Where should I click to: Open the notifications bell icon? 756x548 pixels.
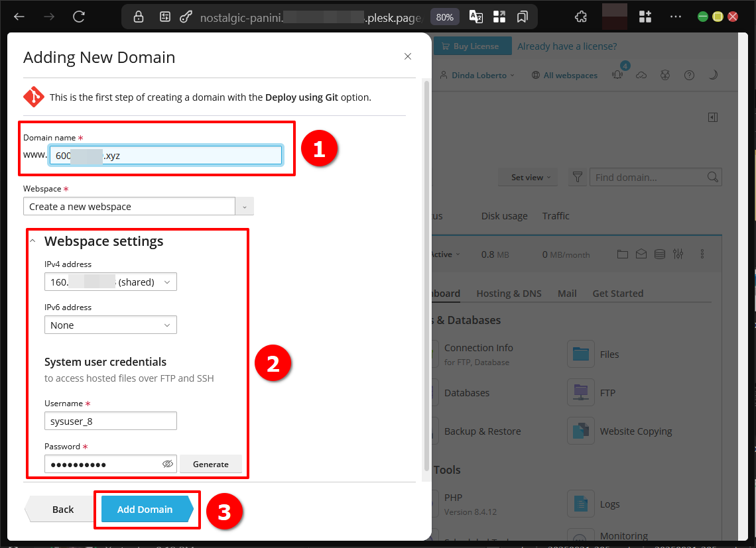[618, 76]
